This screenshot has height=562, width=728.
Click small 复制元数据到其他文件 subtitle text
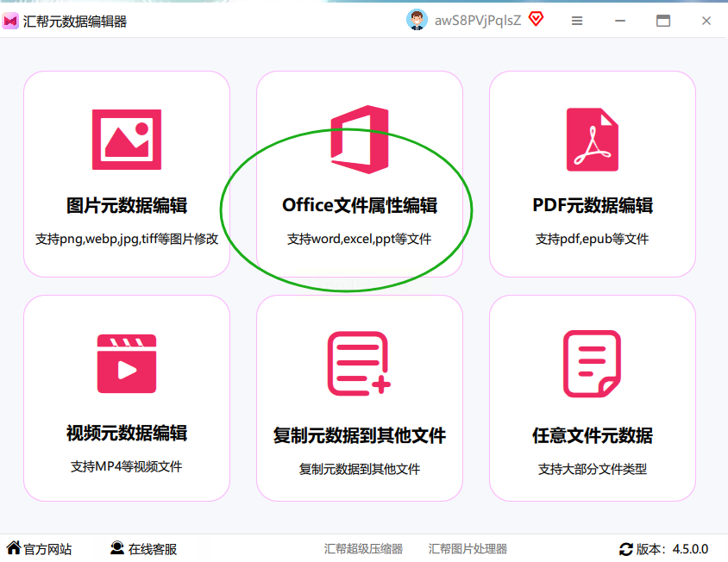pyautogui.click(x=360, y=469)
